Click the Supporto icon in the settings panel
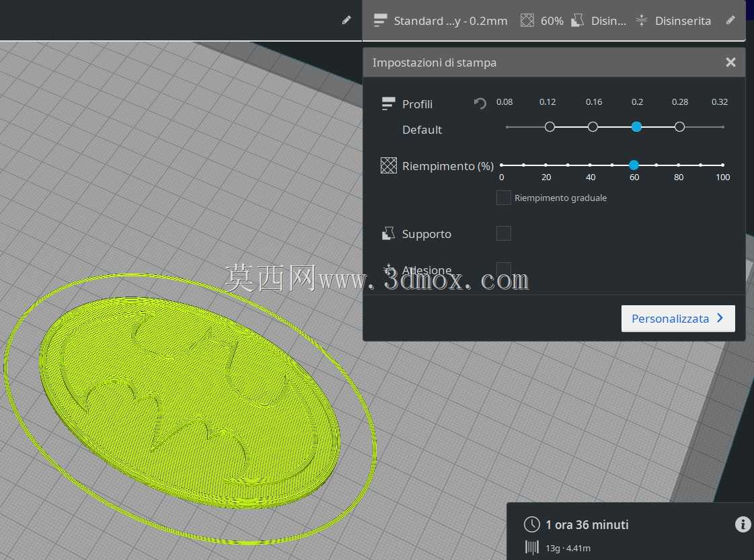This screenshot has width=754, height=560. pyautogui.click(x=388, y=234)
